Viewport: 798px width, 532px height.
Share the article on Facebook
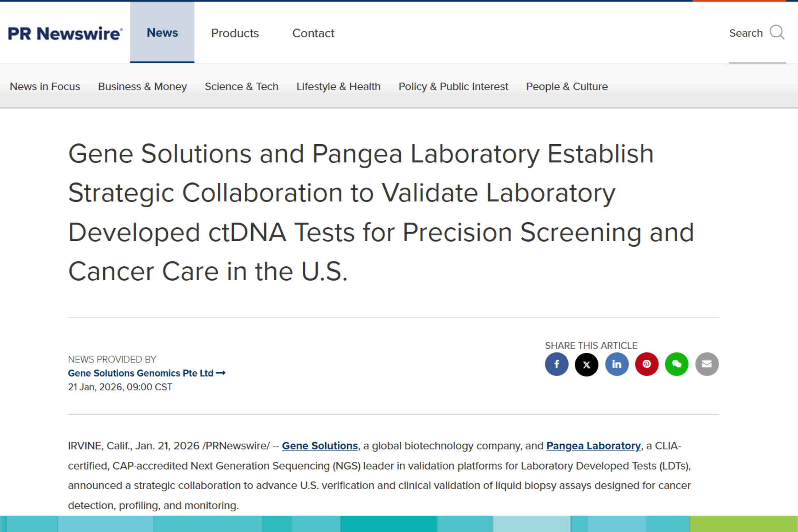click(x=557, y=364)
